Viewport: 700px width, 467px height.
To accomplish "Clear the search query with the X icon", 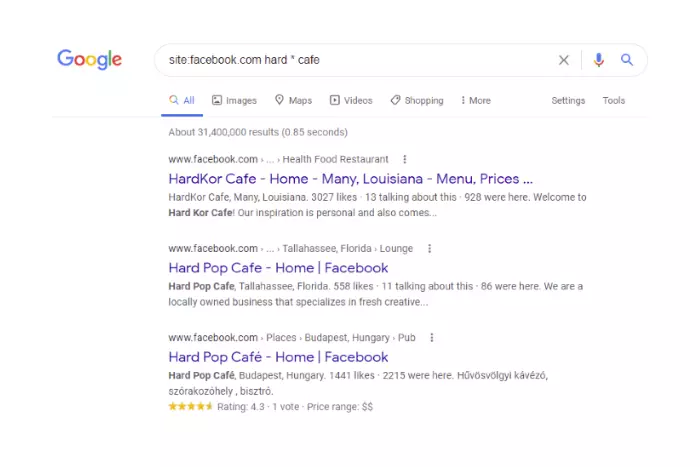I will pos(564,60).
